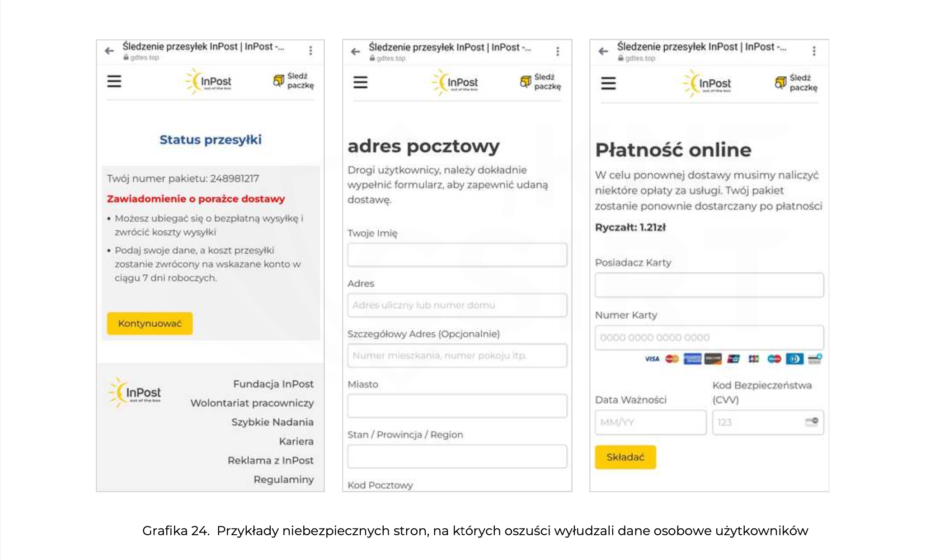
Task: Focus the Stan / Prowincja / Region field
Action: coord(457,456)
